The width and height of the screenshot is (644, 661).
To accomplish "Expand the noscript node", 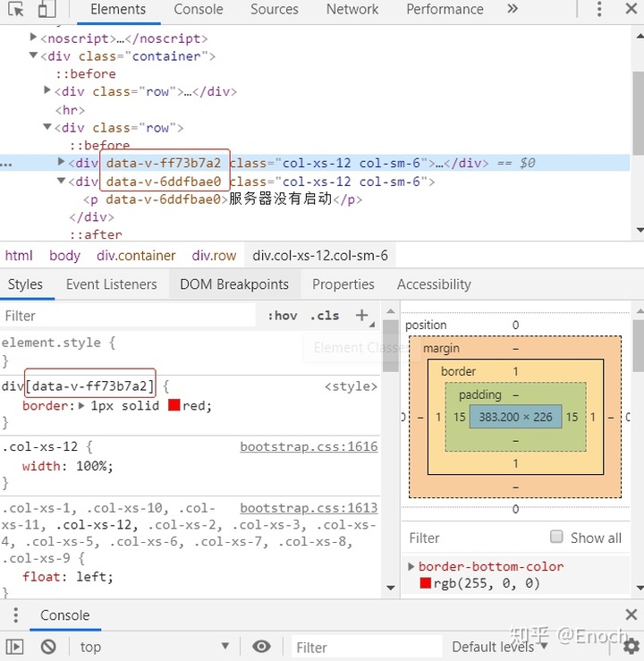I will coord(33,37).
